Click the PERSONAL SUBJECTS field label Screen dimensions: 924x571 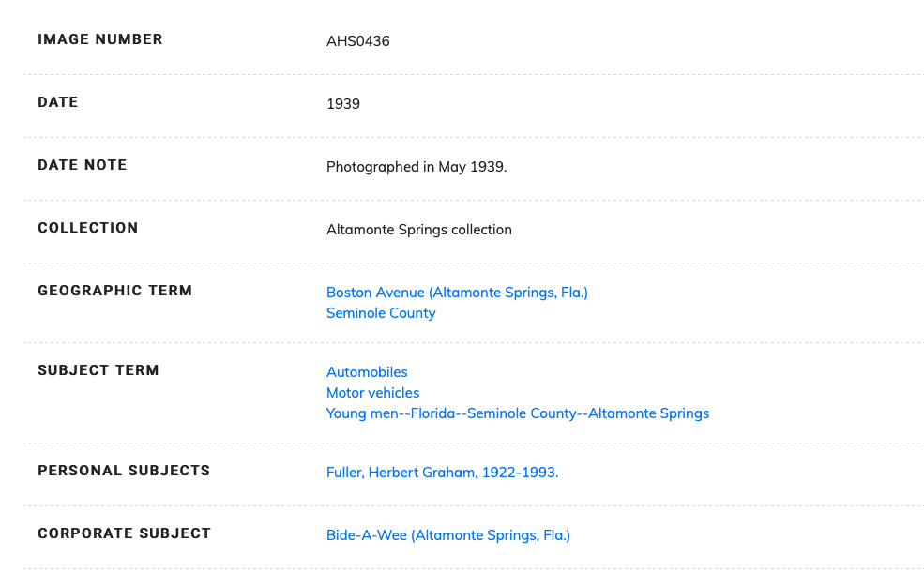pyautogui.click(x=124, y=471)
